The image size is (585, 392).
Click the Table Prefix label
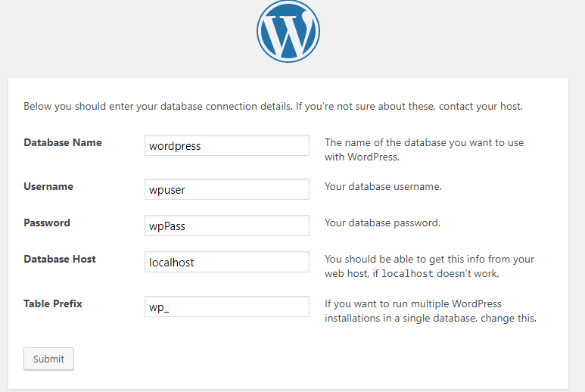[x=53, y=303]
